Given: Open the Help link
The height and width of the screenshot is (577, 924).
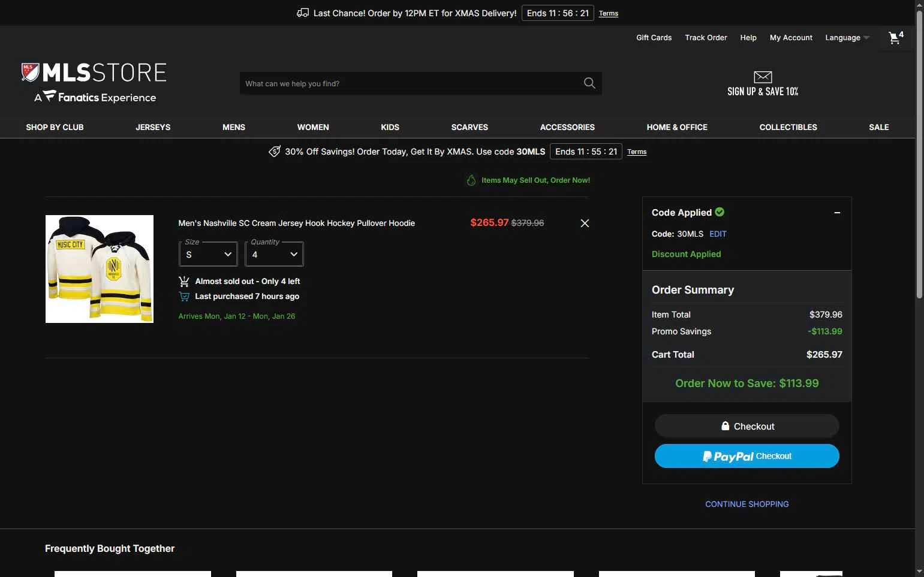Looking at the screenshot, I should 748,38.
